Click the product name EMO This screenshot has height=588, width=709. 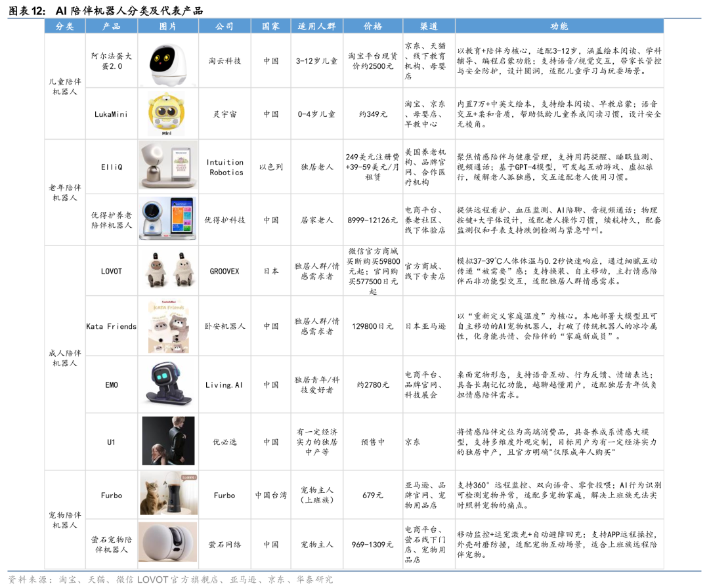pos(111,385)
